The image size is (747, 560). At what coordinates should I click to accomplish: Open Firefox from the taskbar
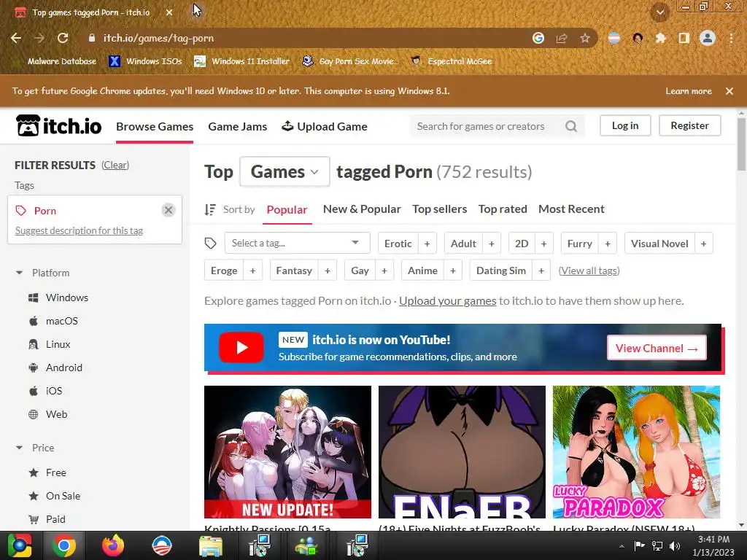(113, 545)
